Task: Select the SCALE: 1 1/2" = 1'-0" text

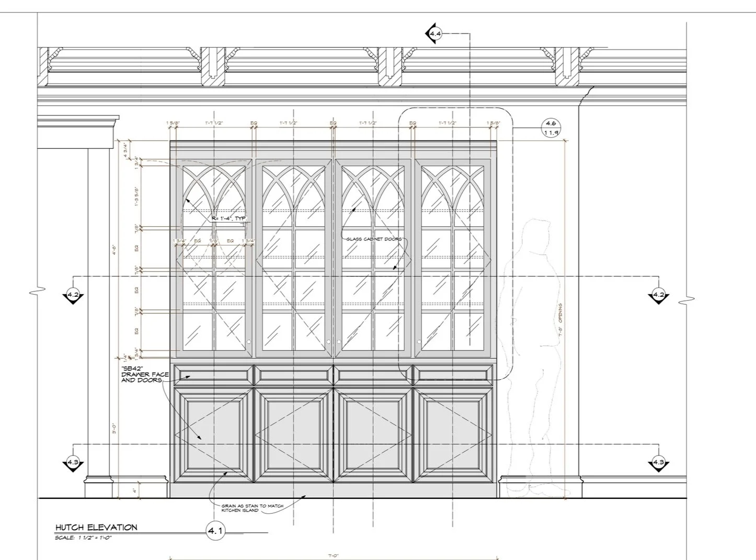Action: [x=84, y=538]
